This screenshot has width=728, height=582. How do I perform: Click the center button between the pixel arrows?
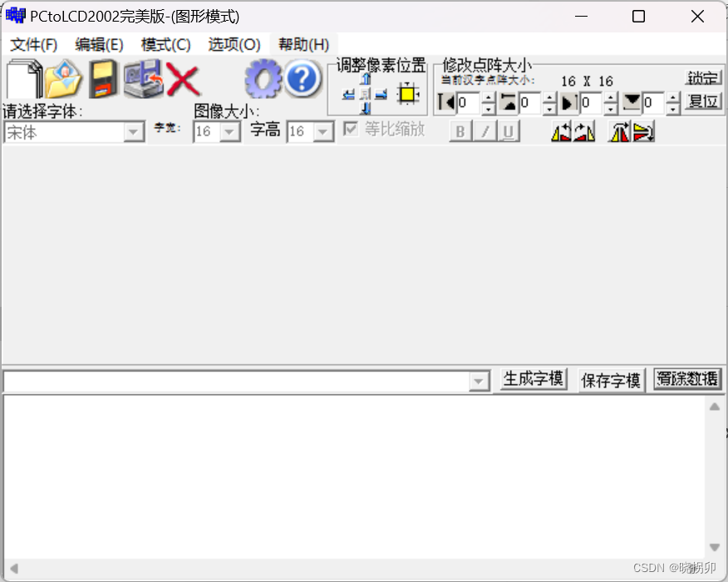click(366, 95)
